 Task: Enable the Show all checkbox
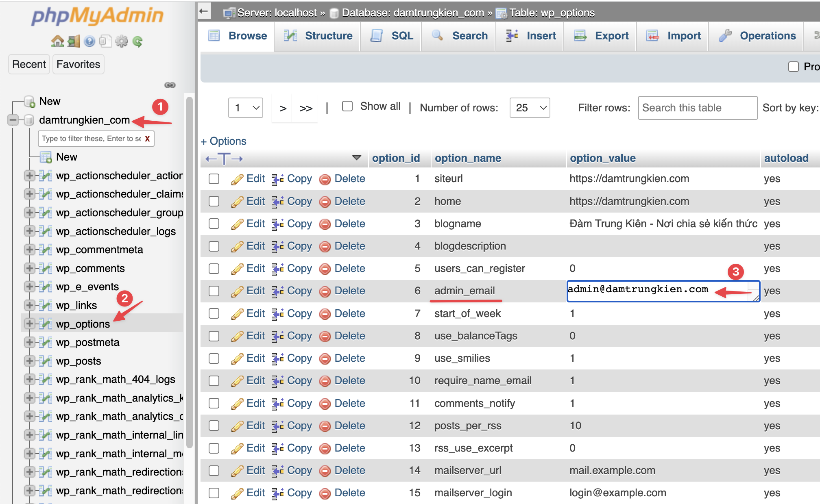tap(347, 106)
